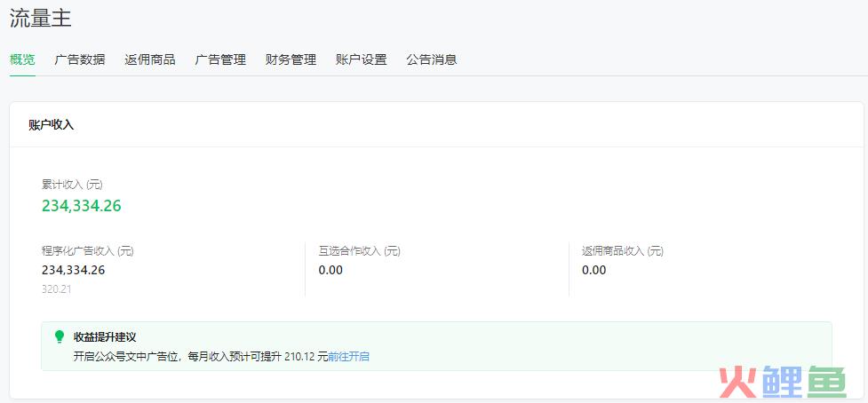868x403 pixels.
Task: Click the 程序化广告收入 (元) label
Action: coord(87,251)
